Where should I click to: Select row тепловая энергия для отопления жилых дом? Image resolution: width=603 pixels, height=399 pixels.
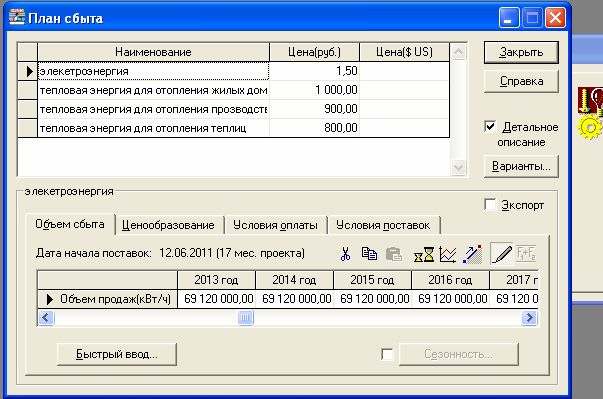(153, 90)
